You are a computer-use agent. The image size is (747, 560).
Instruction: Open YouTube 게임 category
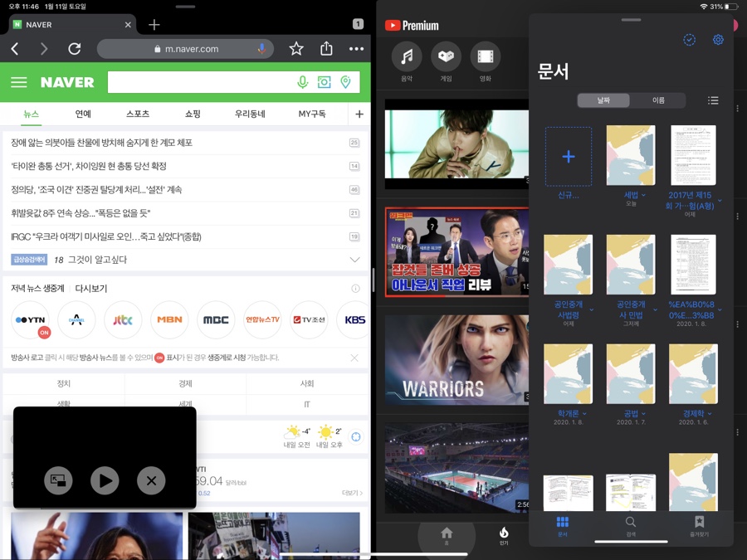click(446, 62)
